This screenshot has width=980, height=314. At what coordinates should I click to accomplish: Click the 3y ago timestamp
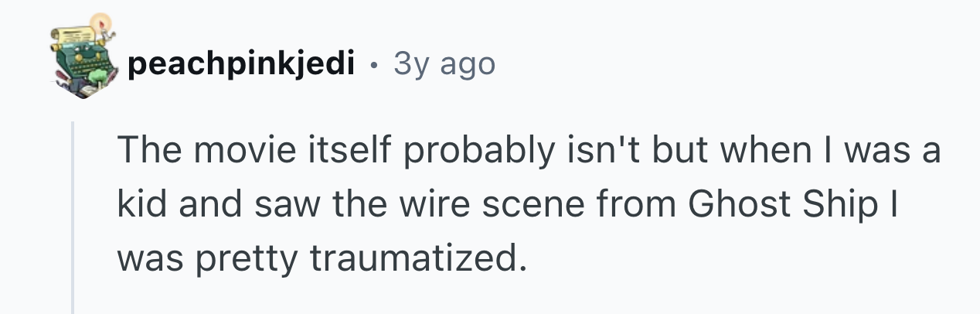444,64
